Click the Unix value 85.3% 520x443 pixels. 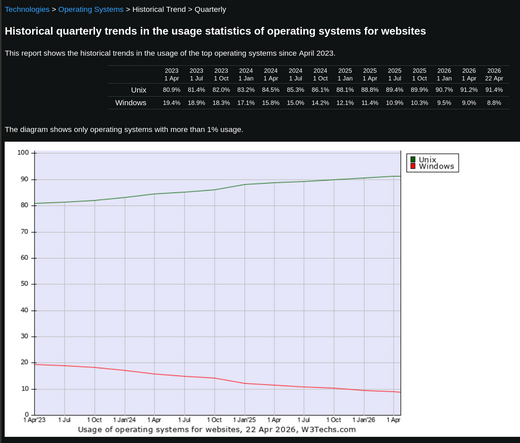tap(295, 90)
